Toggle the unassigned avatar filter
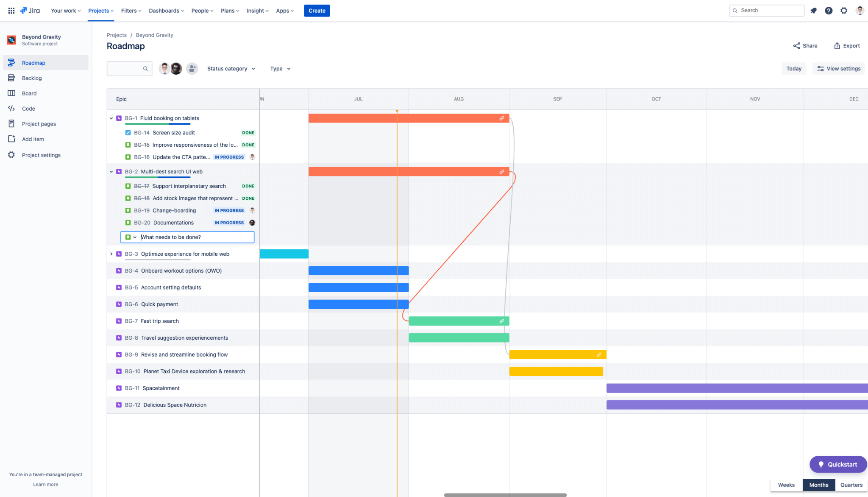Viewport: 868px width, 497px height. pyautogui.click(x=192, y=68)
